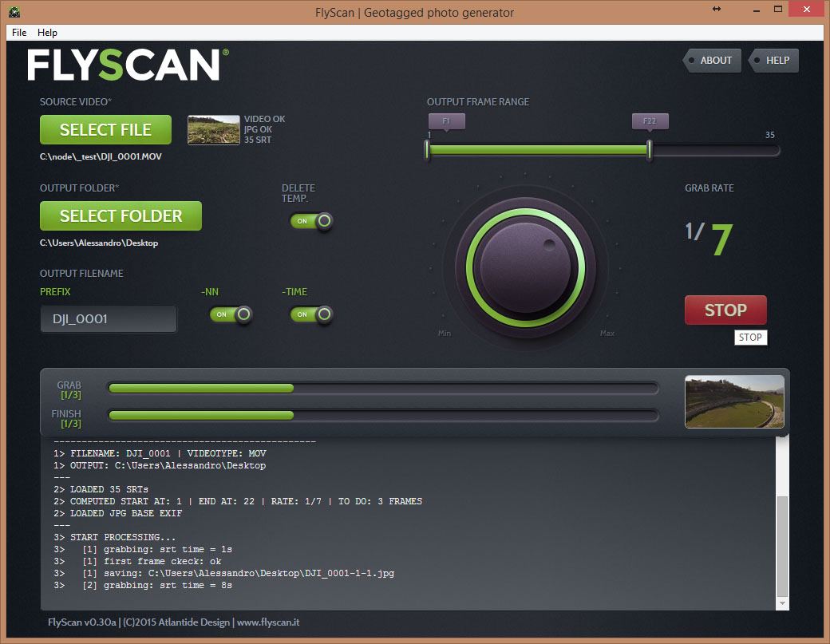This screenshot has height=644, width=830.
Task: Click the grab rate value 7
Action: coord(722,239)
